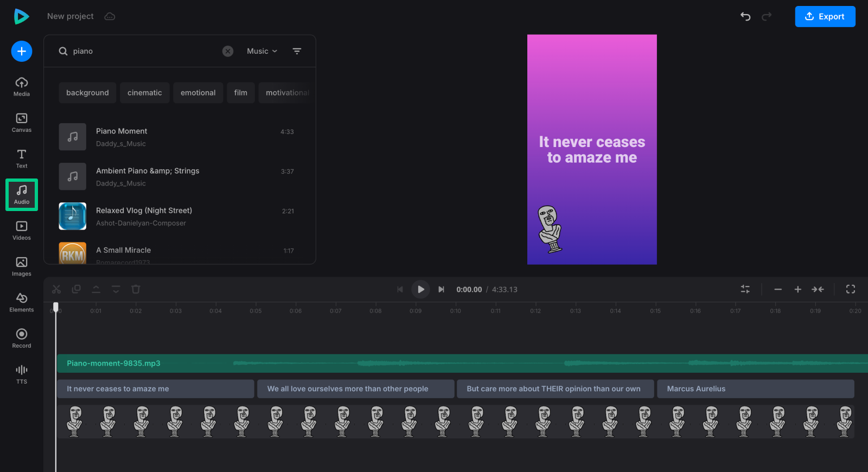The height and width of the screenshot is (472, 868).
Task: Open timeline settings sliders icon
Action: [x=745, y=289]
